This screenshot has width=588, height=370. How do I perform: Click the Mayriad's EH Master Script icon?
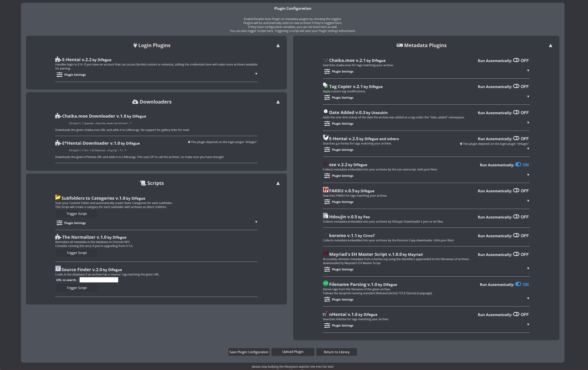tap(326, 253)
